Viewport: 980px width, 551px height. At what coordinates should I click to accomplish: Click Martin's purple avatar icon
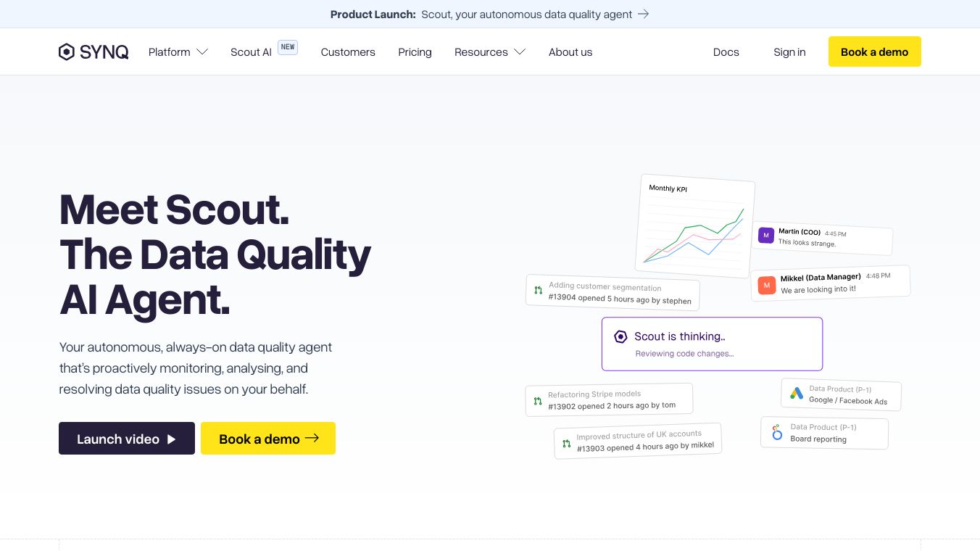pos(766,235)
